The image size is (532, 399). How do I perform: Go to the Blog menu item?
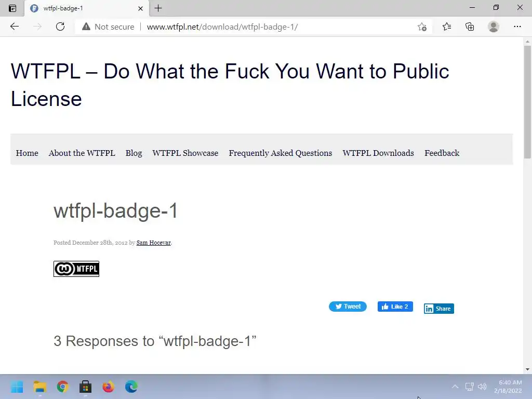pos(134,153)
